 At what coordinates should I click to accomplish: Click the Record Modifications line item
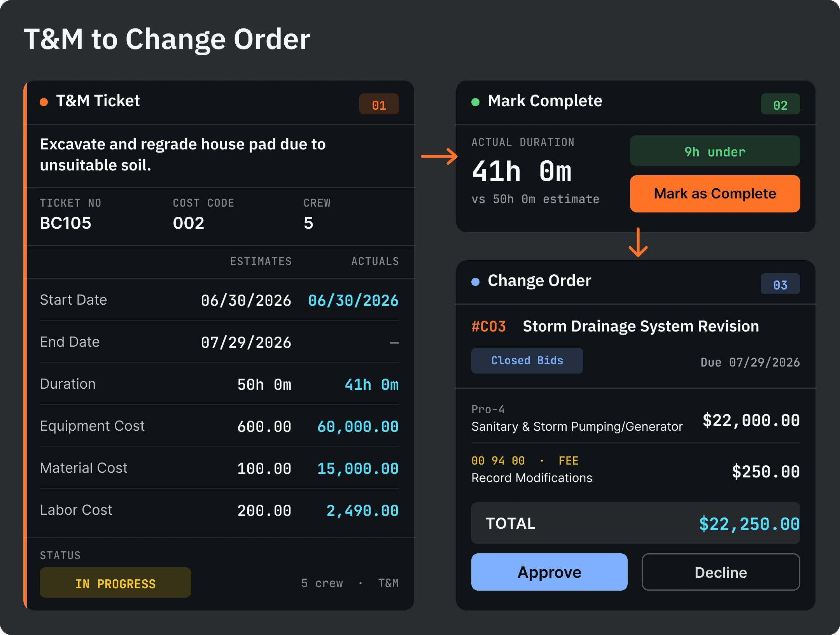click(x=532, y=478)
